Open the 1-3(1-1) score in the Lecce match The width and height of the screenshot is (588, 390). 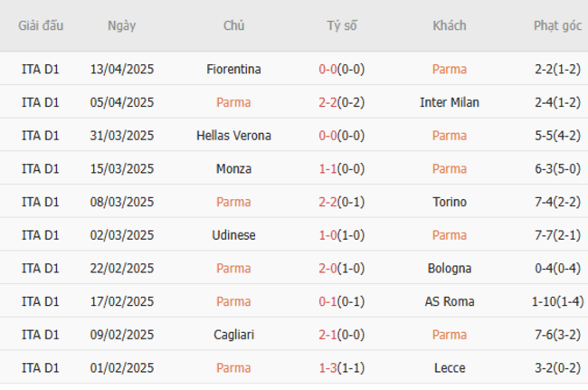(342, 368)
